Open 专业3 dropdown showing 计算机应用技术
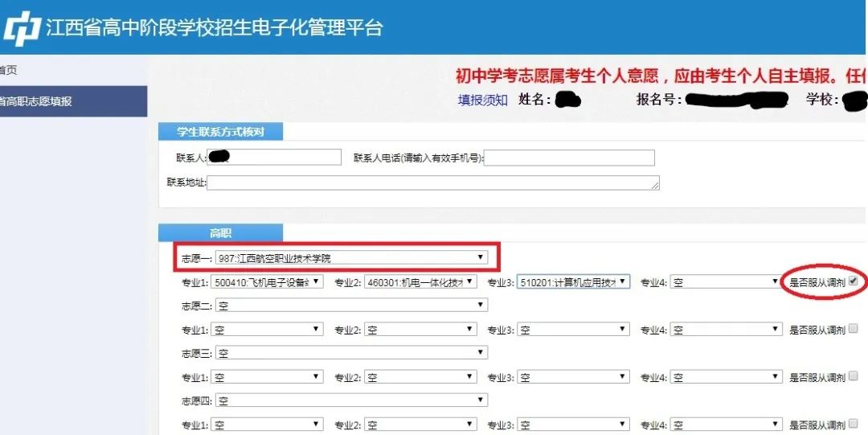This screenshot has width=868, height=435. click(x=573, y=282)
